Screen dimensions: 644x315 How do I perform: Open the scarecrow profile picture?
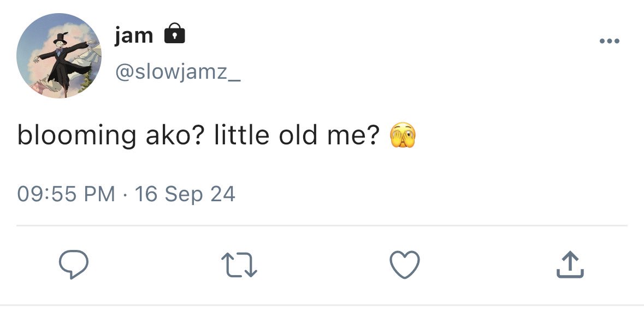pos(59,56)
